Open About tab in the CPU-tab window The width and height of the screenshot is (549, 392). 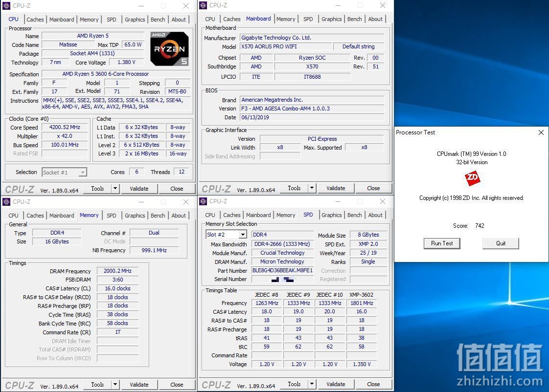[x=179, y=20]
